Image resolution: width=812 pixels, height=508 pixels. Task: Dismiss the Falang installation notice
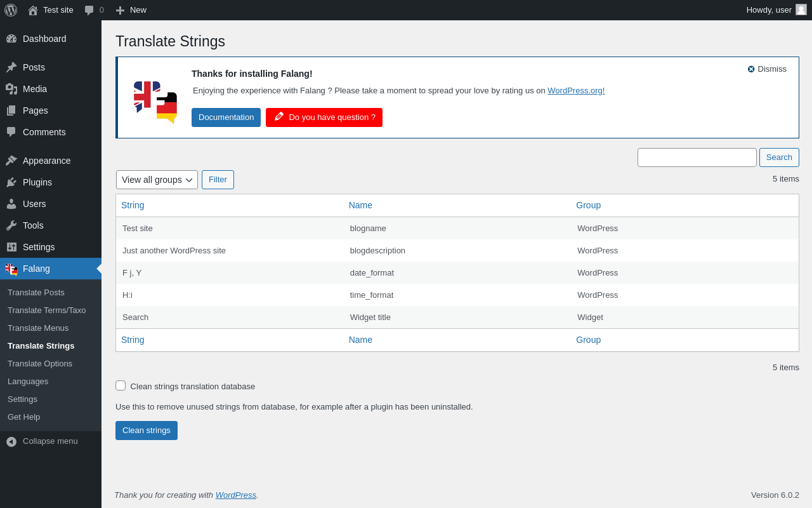coord(766,69)
